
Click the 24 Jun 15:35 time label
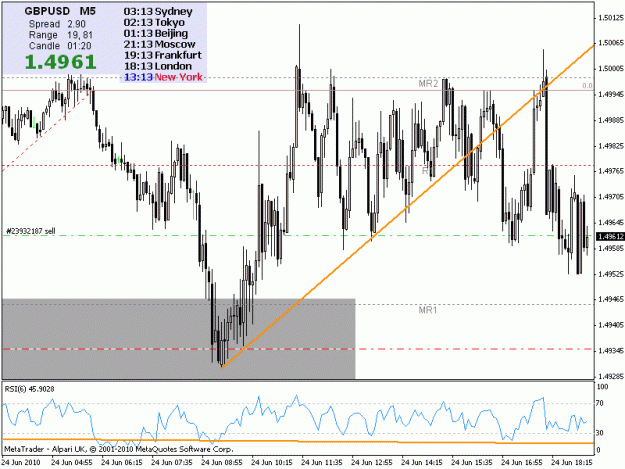(x=472, y=462)
